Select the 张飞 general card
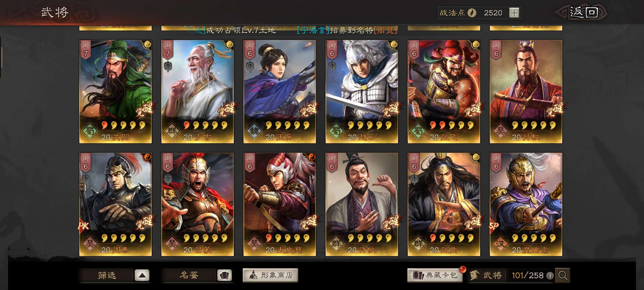 pos(444,92)
